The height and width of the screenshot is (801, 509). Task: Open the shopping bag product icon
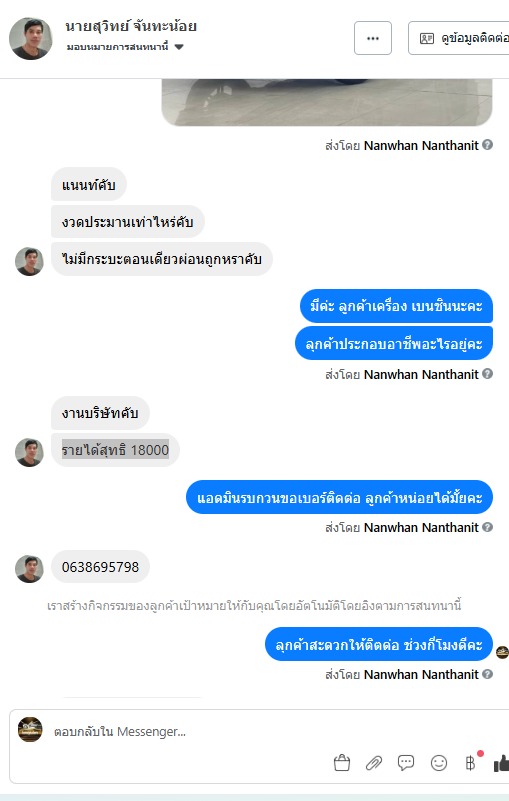pos(342,763)
